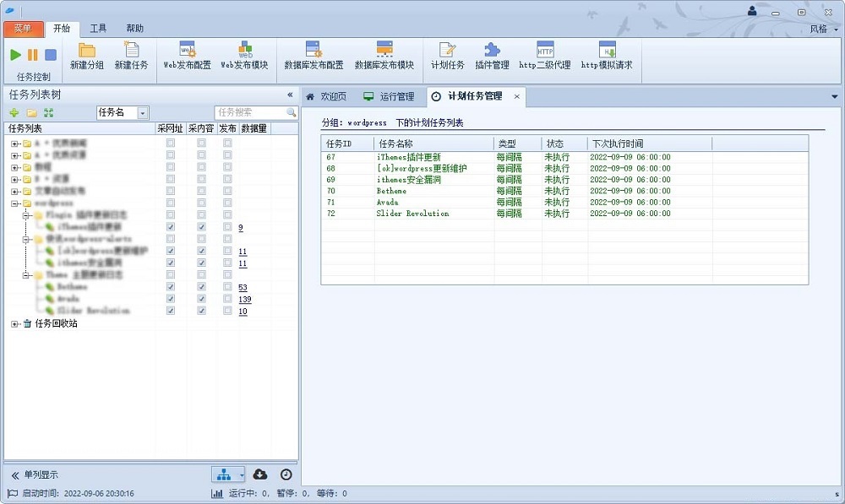This screenshot has width=845, height=504.
Task: Switch to the 工具 ribbon tab
Action: pos(98,28)
